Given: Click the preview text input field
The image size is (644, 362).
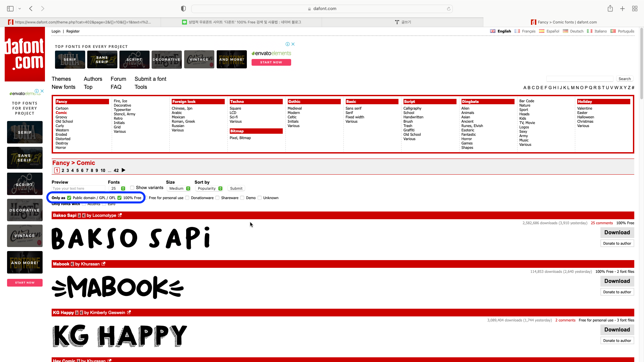Looking at the screenshot, I should pos(78,188).
